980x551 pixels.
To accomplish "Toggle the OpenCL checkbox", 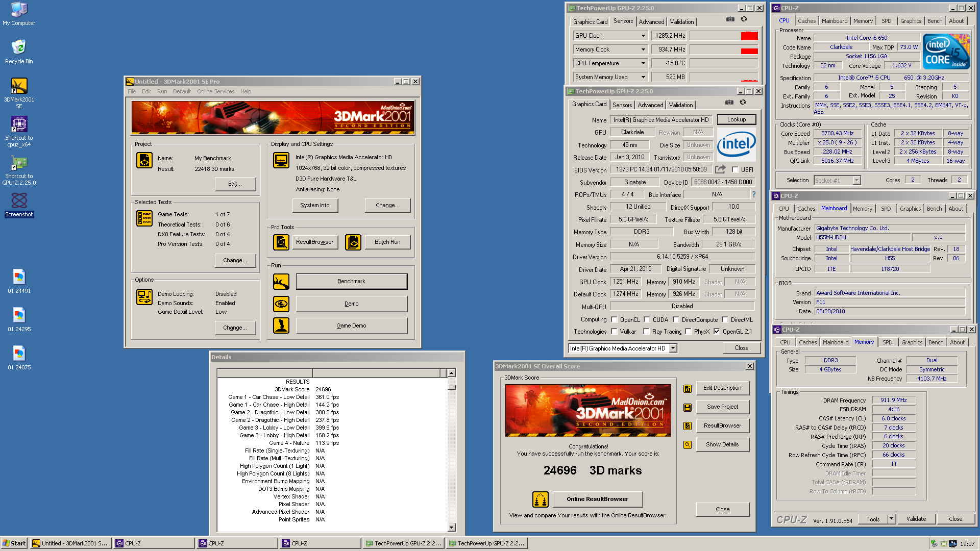I will [x=614, y=320].
